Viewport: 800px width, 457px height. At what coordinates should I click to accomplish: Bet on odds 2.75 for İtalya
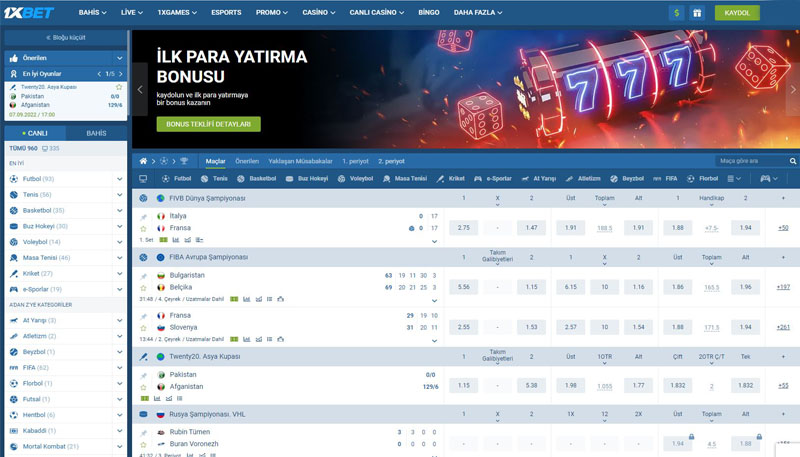click(x=463, y=228)
